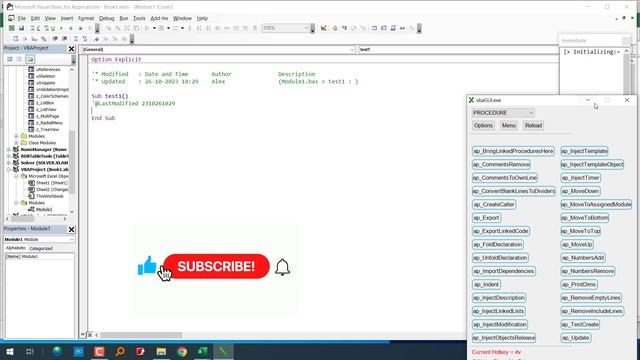Switch to Alphabetic properties tab

16,248
